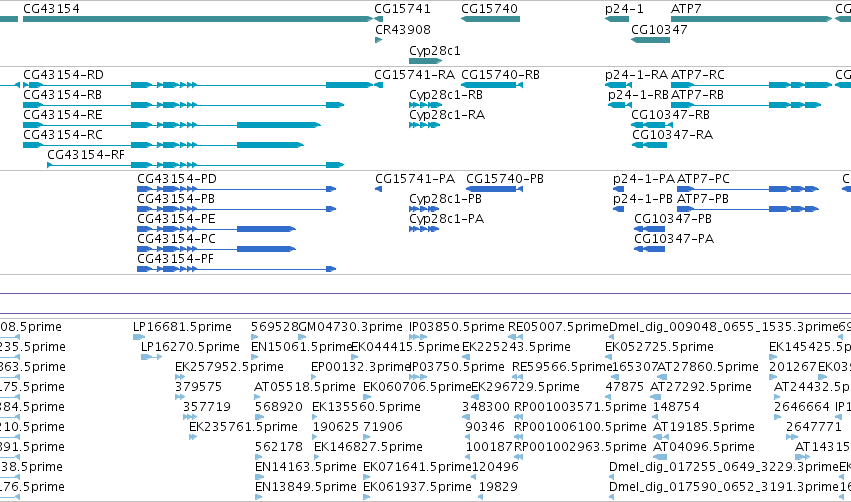Select protein ATP7-PB
Viewport: 851px width, 502px height.
tap(748, 209)
